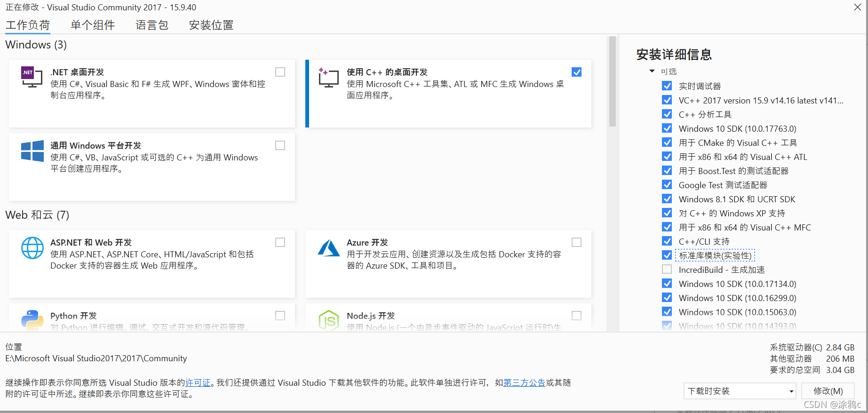Image resolution: width=868 pixels, height=413 pixels.
Task: Uncheck 标准库模块(实验性) component
Action: [x=667, y=255]
